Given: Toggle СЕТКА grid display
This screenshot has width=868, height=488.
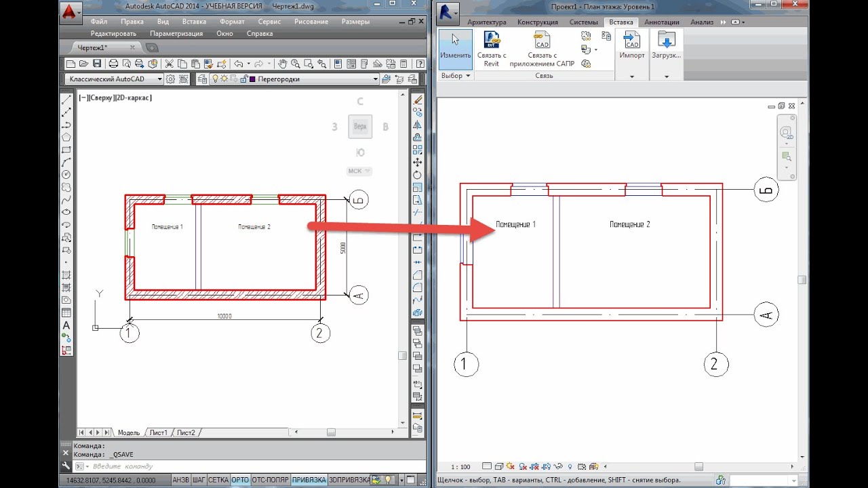Looking at the screenshot, I should click(218, 480).
